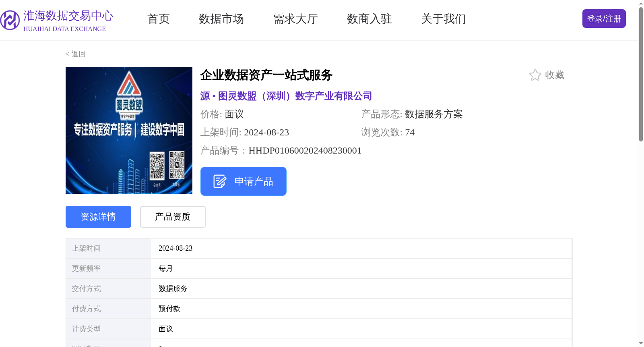Click the 浏览次数: 74 text
The height and width of the screenshot is (347, 644).
(x=388, y=133)
